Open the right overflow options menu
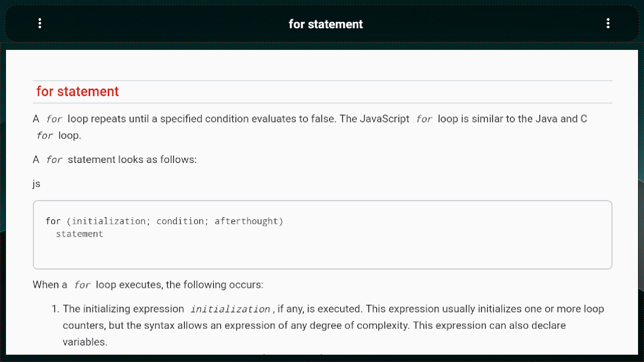 point(608,24)
